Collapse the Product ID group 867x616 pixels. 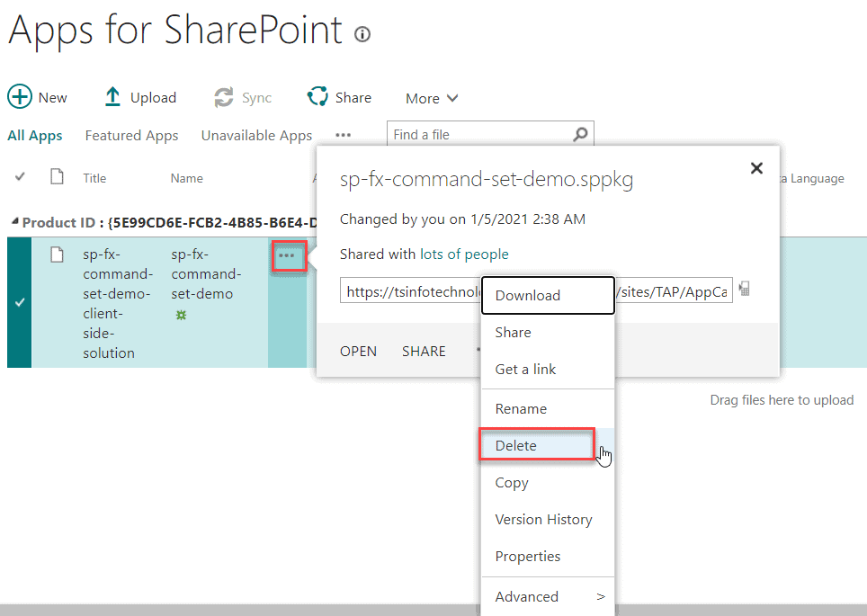(x=15, y=222)
